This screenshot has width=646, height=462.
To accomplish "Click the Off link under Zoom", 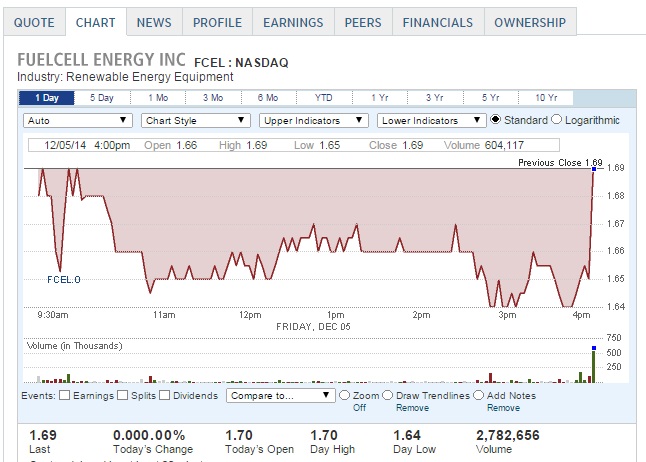I will pos(359,408).
